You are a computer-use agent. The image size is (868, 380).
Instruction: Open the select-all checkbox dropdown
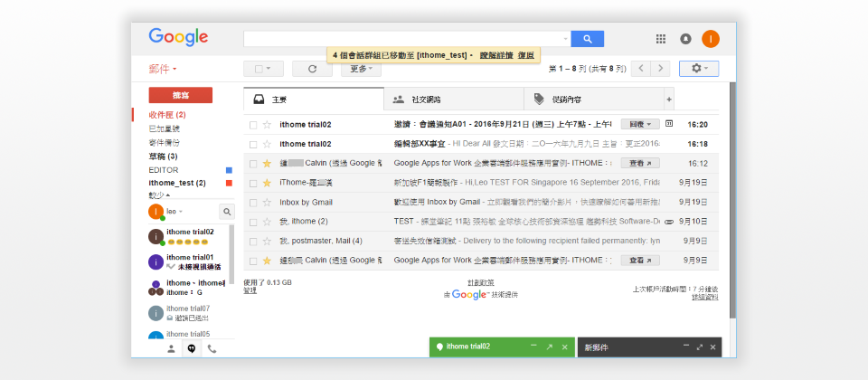pos(263,69)
